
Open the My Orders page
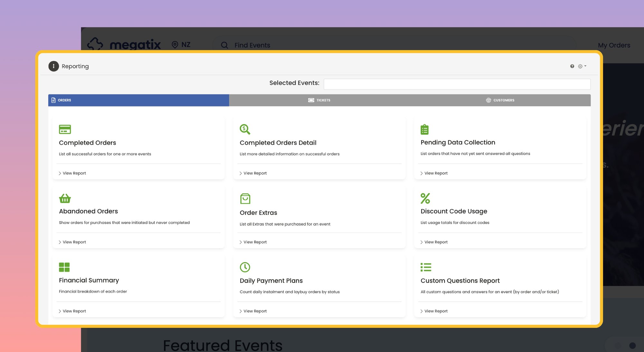click(614, 45)
